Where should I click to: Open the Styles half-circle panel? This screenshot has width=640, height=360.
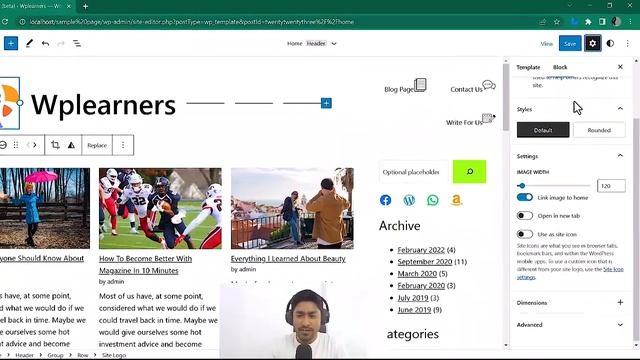610,43
